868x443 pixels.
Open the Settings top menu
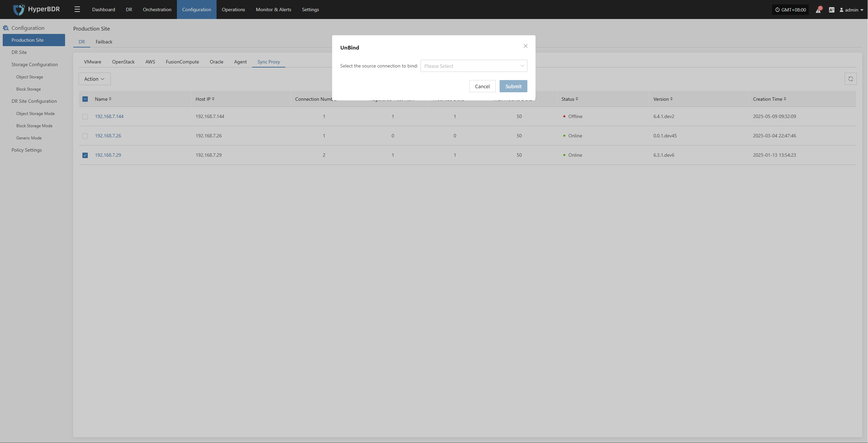(310, 9)
